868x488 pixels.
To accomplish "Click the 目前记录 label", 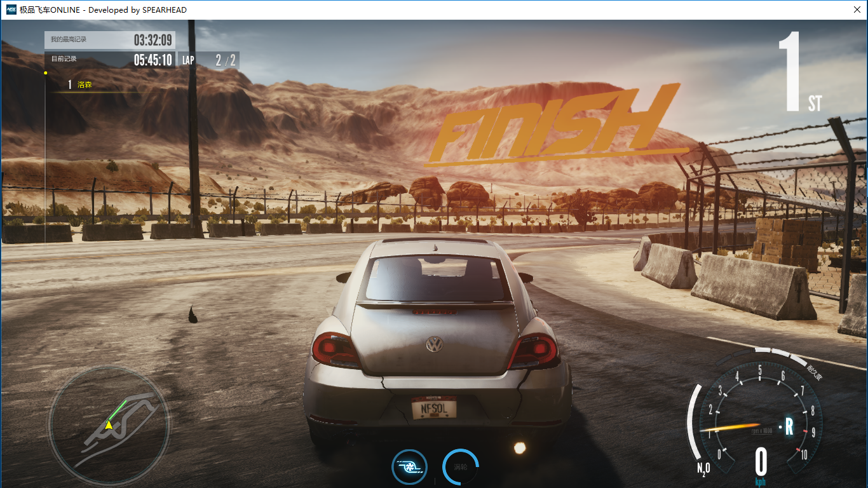I will pos(64,59).
